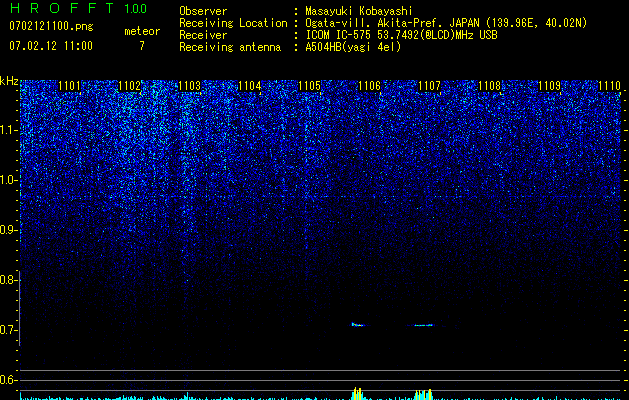Image resolution: width=629 pixels, height=400 pixels.
Task: Click the 0.7 kHz axis label
Action: [9, 330]
